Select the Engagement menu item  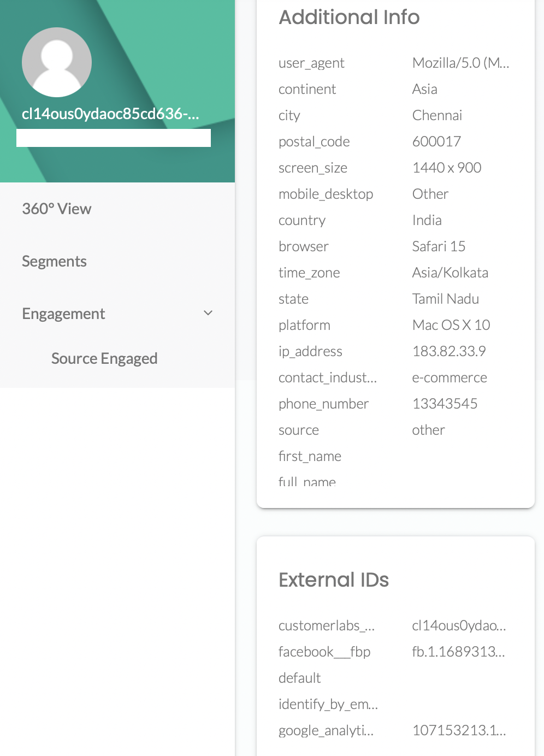tap(63, 314)
